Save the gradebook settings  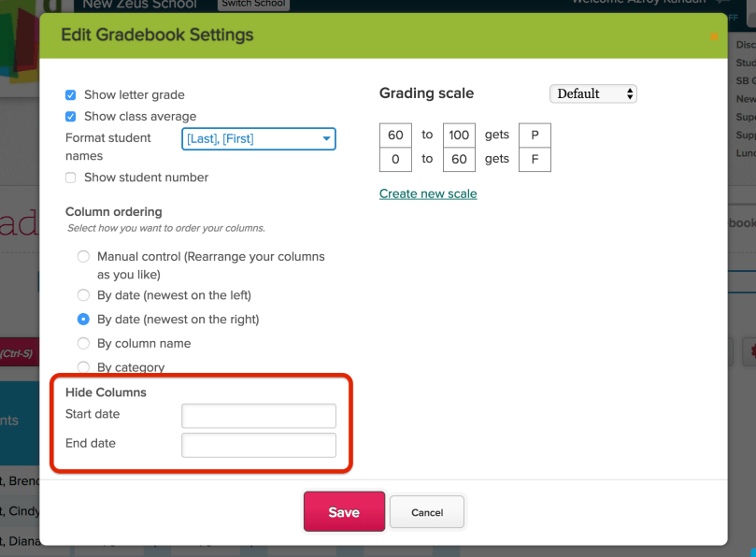pos(344,511)
